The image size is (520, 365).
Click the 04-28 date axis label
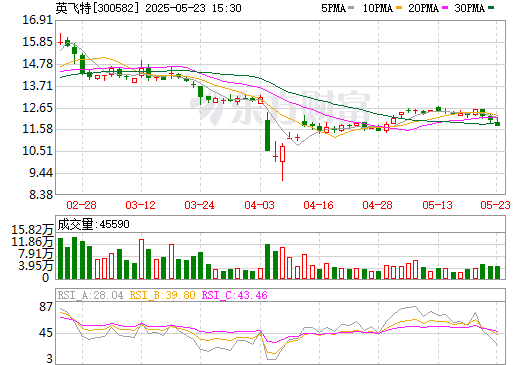tap(377, 205)
